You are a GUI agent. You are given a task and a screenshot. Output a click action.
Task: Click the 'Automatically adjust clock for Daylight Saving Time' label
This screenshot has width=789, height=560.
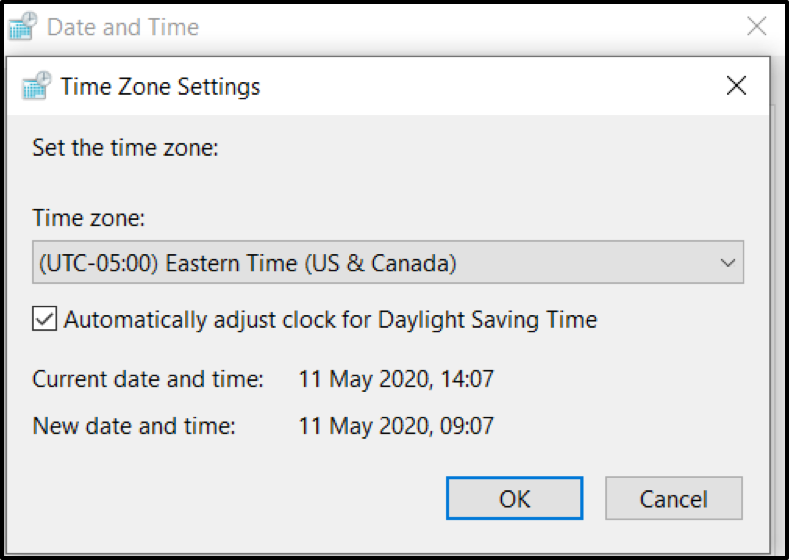pos(330,320)
